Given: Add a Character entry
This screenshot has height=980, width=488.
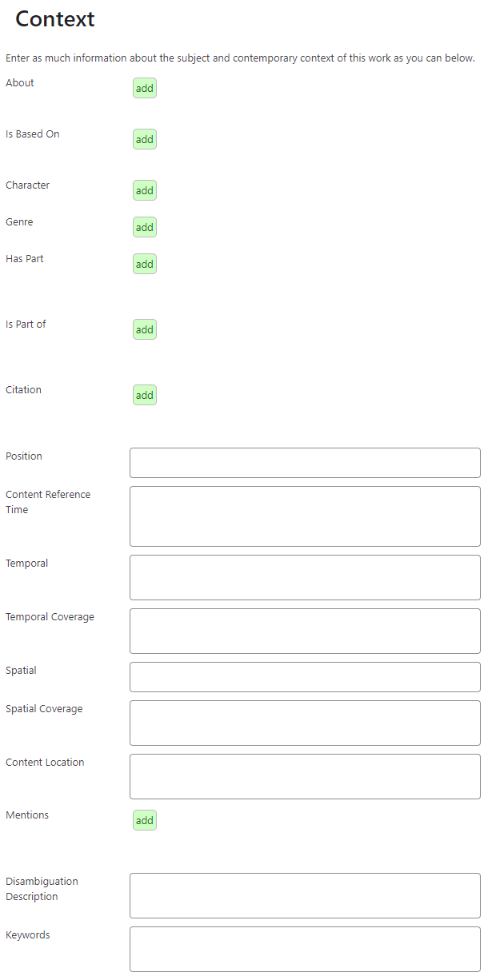Looking at the screenshot, I should pos(145,190).
